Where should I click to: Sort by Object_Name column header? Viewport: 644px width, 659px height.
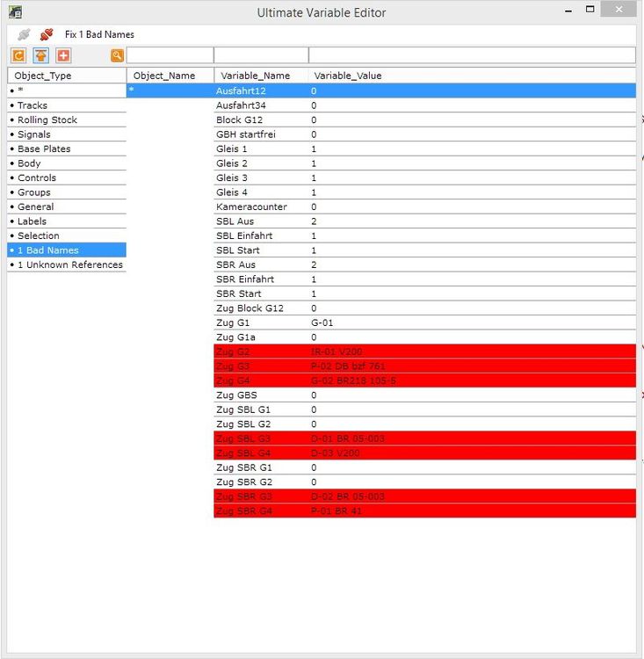170,76
